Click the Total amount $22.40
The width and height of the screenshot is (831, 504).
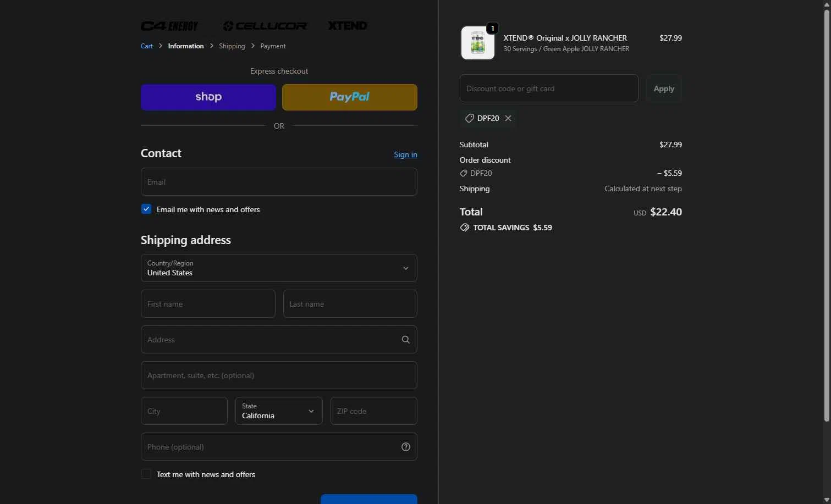point(666,212)
